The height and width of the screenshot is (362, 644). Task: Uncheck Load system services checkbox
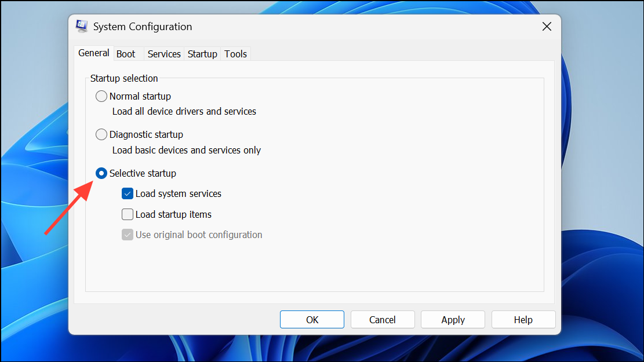[x=128, y=194]
